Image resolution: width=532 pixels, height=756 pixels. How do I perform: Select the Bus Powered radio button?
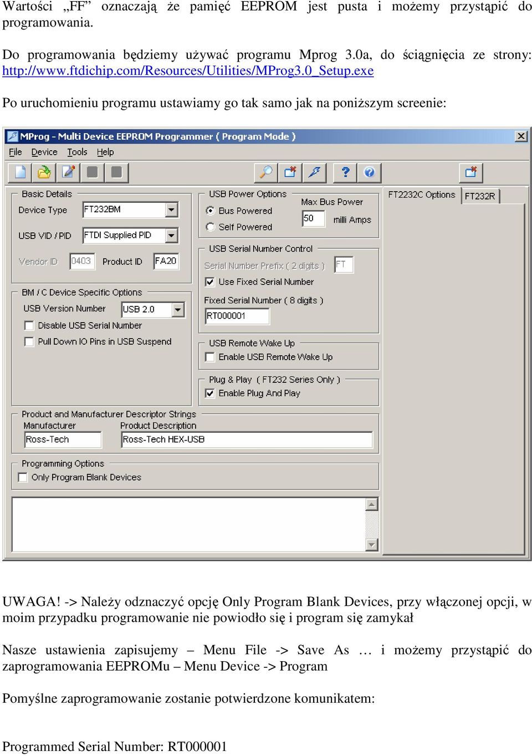tap(210, 211)
